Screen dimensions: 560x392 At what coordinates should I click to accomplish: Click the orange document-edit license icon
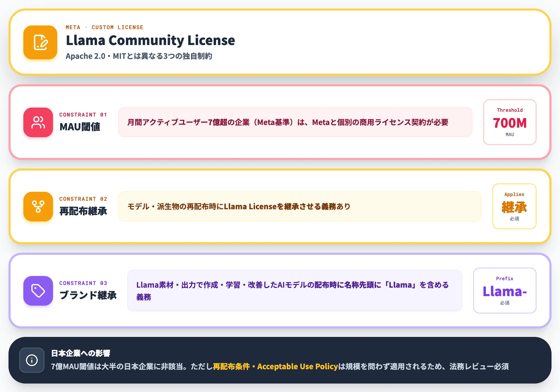tap(40, 42)
